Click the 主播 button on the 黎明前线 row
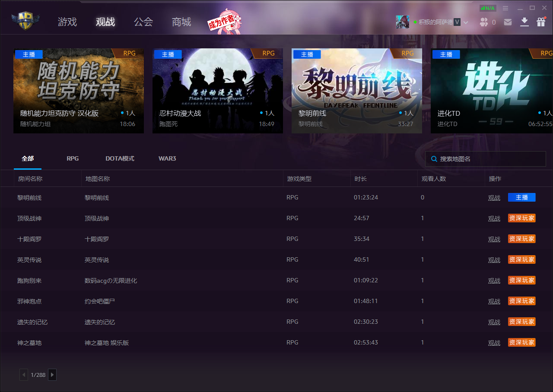The image size is (553, 392). click(521, 197)
